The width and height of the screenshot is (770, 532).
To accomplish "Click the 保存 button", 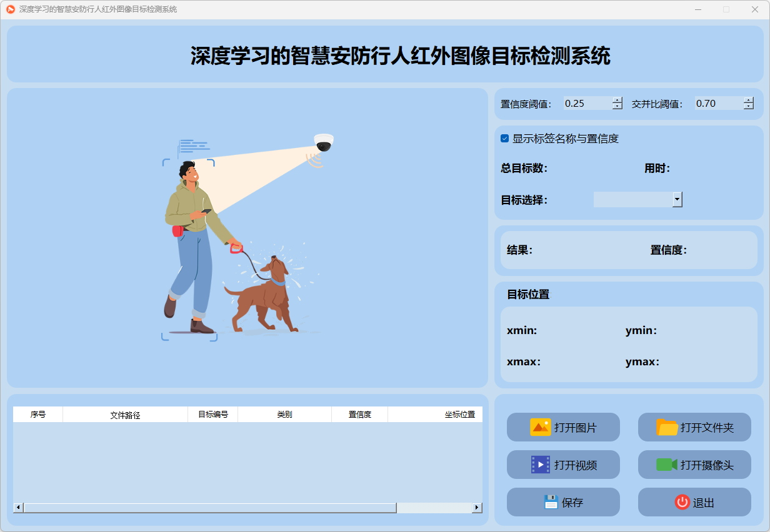I will (563, 502).
